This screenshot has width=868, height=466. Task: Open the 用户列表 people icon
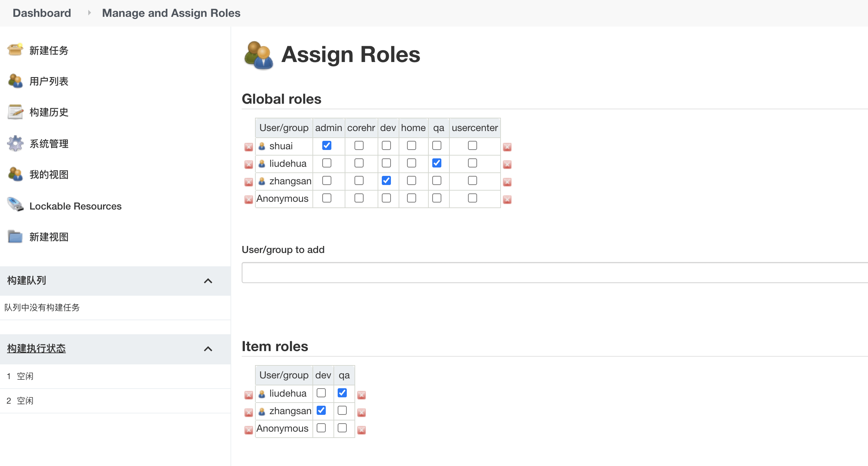point(15,81)
